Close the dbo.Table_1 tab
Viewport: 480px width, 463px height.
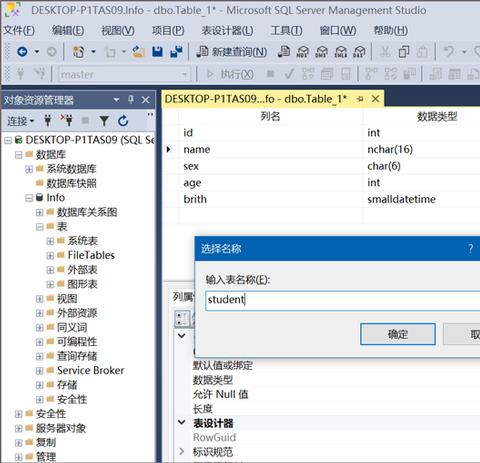375,99
